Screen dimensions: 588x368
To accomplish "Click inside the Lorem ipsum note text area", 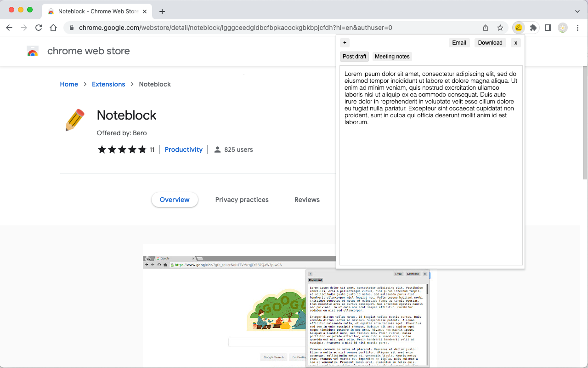I will (x=431, y=166).
